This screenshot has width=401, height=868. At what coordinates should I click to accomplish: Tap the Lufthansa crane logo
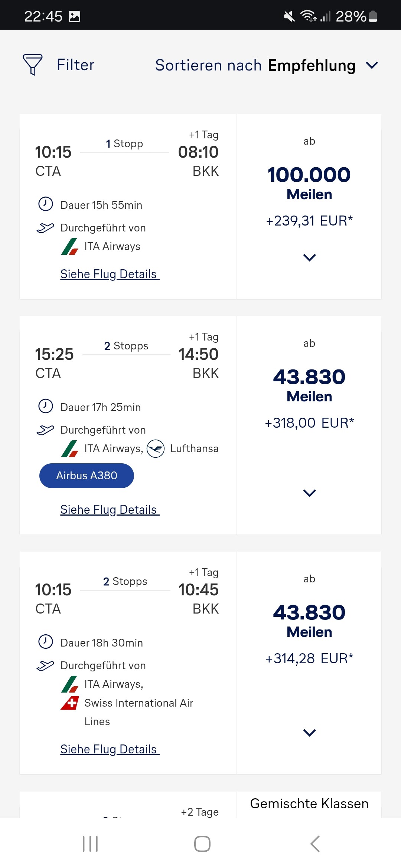tap(156, 449)
